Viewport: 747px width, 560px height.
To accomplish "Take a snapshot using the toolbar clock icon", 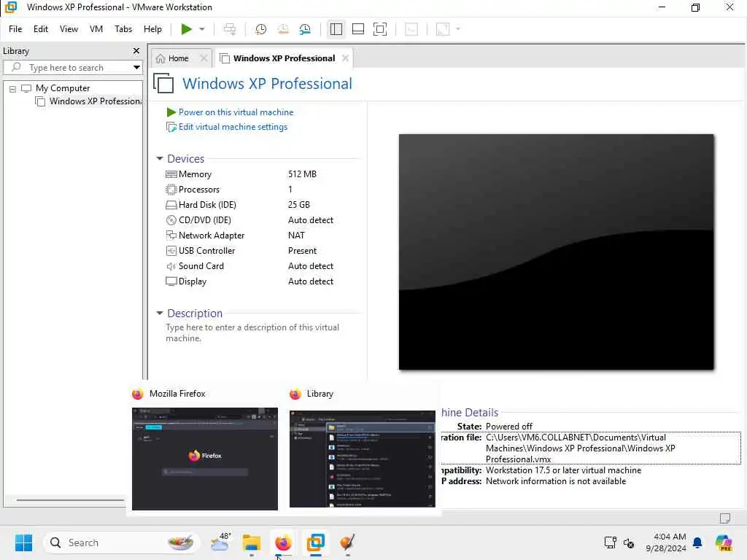I will tap(260, 29).
